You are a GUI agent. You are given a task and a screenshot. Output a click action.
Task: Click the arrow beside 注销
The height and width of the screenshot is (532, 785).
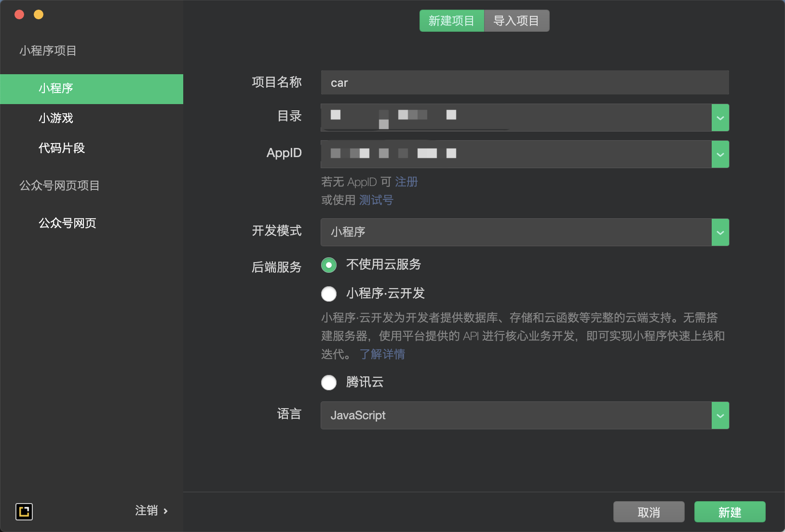(165, 511)
